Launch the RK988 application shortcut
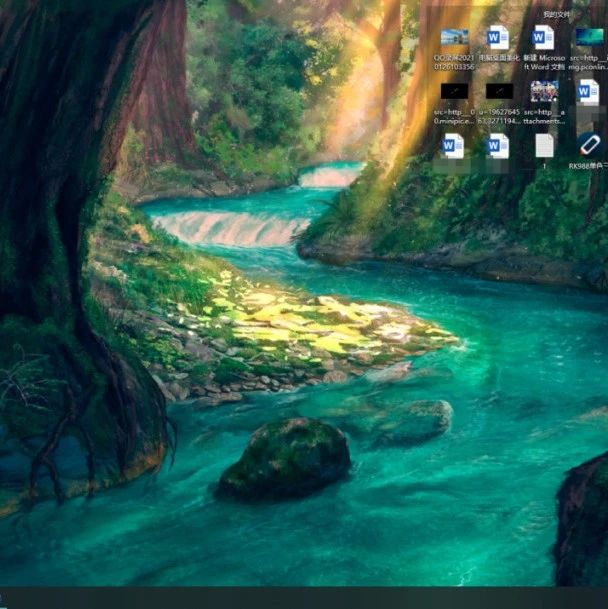 tap(589, 145)
